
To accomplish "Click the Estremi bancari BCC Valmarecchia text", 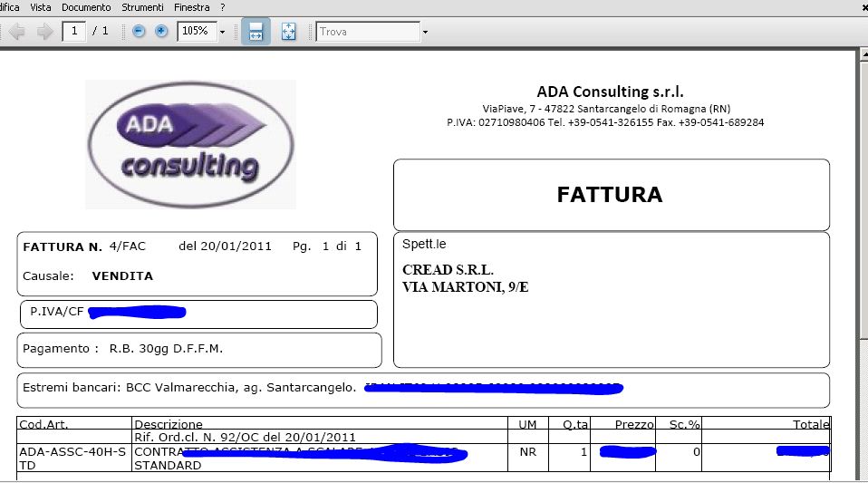I will 189,388.
